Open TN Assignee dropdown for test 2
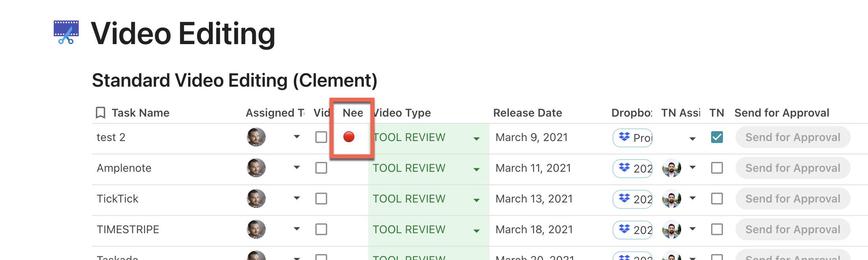 [693, 138]
